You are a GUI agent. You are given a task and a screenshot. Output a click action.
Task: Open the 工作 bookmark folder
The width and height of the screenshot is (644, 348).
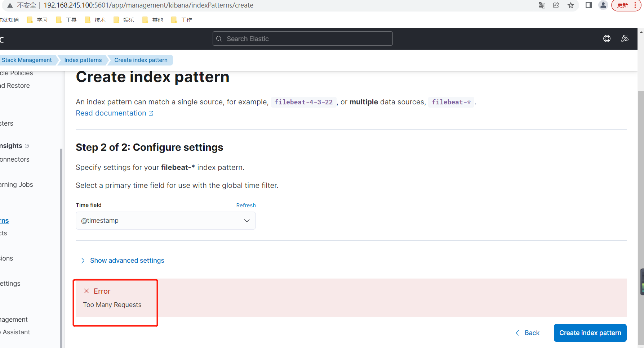pos(182,20)
